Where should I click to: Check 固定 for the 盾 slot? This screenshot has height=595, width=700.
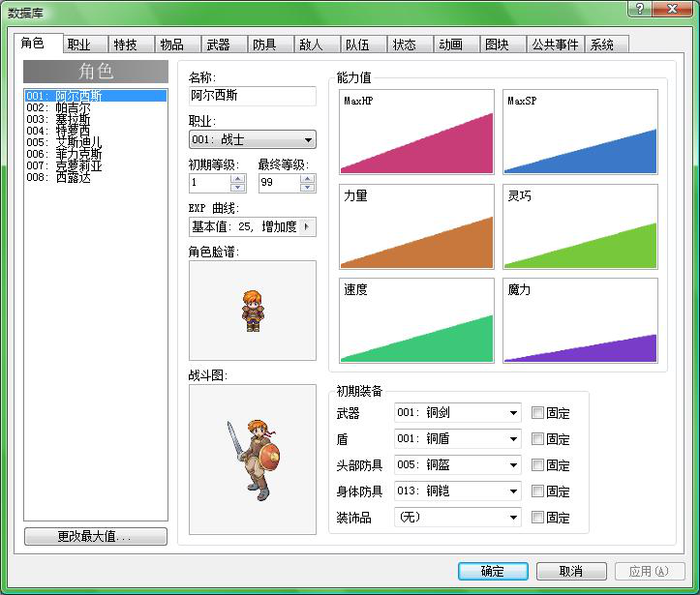537,439
